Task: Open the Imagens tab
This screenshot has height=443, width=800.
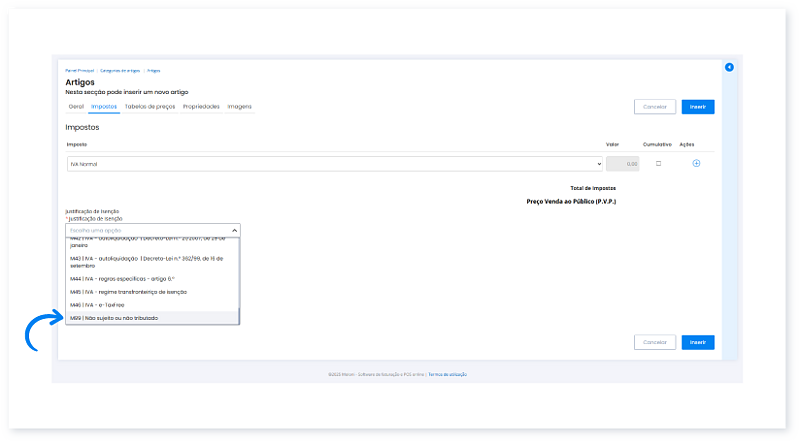Action: tap(239, 106)
